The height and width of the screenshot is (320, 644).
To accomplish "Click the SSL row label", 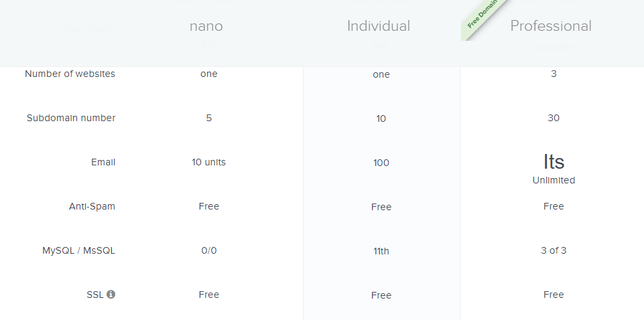I will click(x=95, y=295).
